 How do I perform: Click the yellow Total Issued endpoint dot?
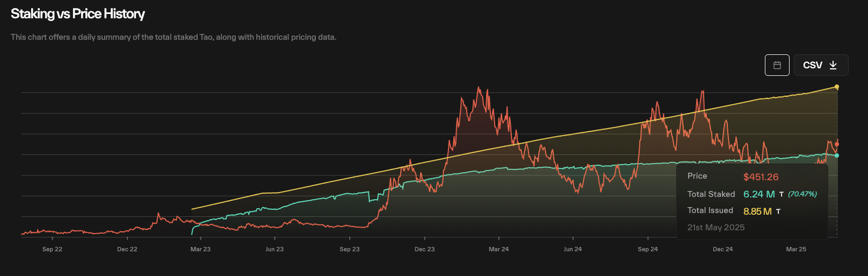[x=836, y=87]
